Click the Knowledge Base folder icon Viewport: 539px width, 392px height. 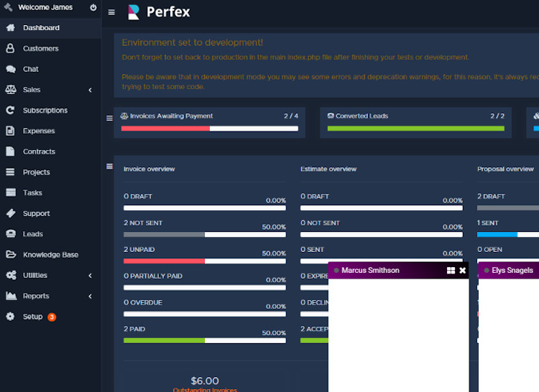(x=11, y=254)
